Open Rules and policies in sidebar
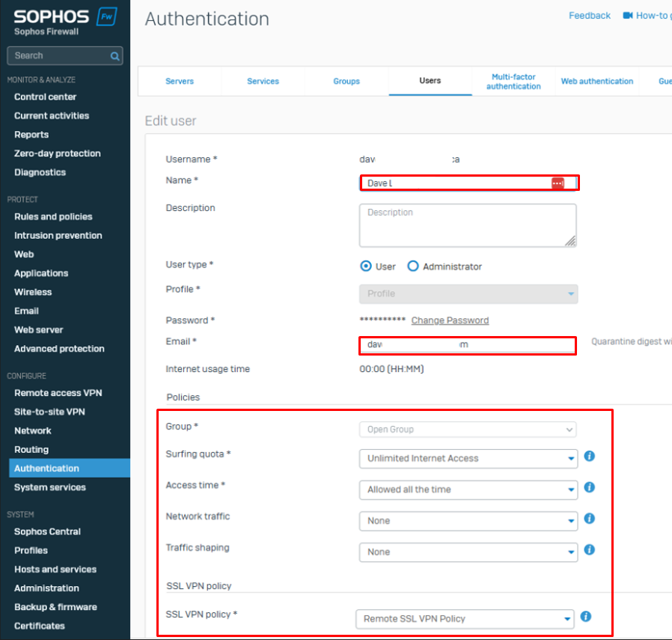 (x=53, y=217)
